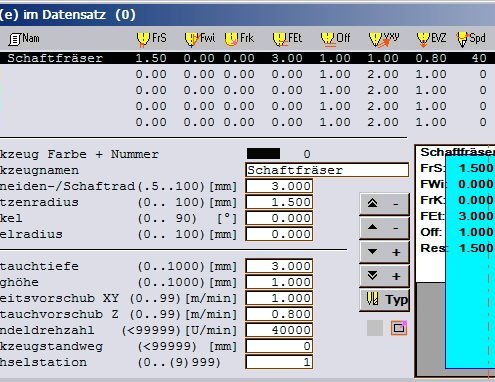Viewport: 495px width, 382px height.
Task: Move tool to bottom with double-down button
Action: click(x=384, y=276)
